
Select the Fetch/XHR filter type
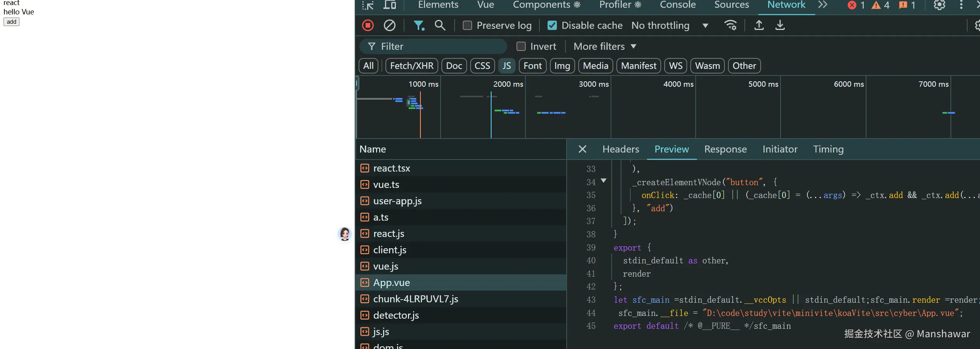pos(411,66)
